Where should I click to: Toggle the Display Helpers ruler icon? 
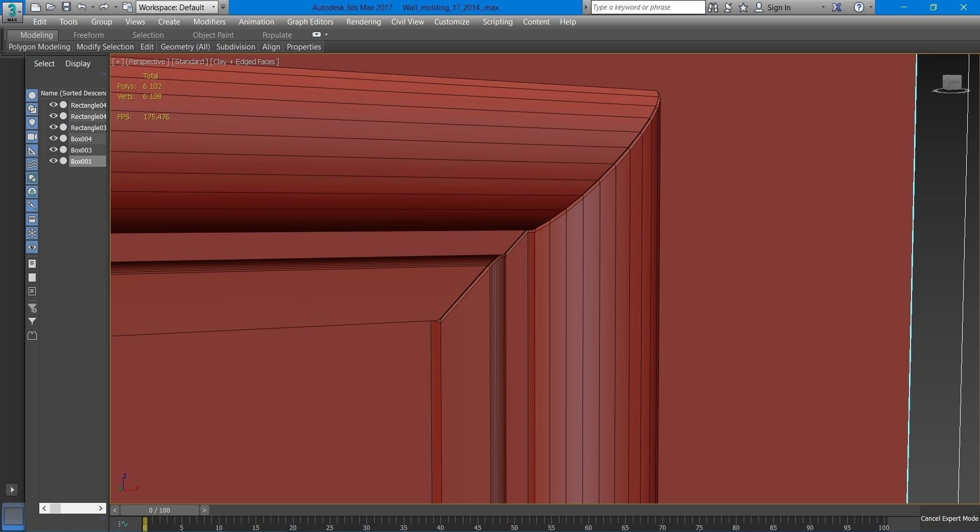point(32,150)
